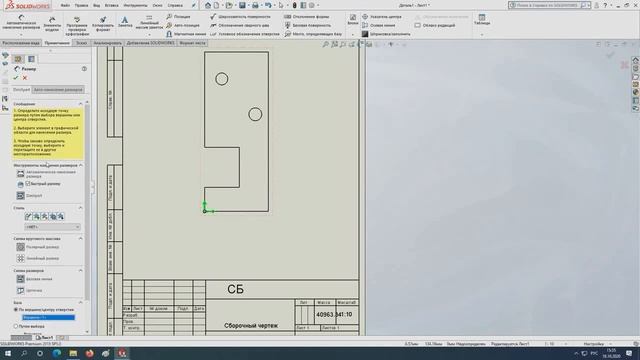Image resolution: width=640 pixels, height=360 pixels.
Task: Open the help icon in the Размер panel header
Action: coord(84,69)
